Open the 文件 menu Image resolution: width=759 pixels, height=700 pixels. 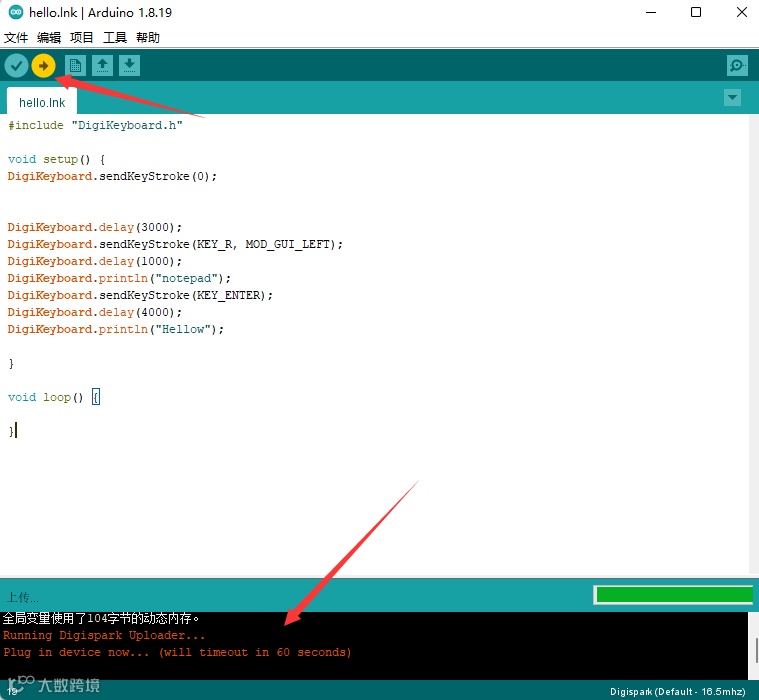[15, 37]
